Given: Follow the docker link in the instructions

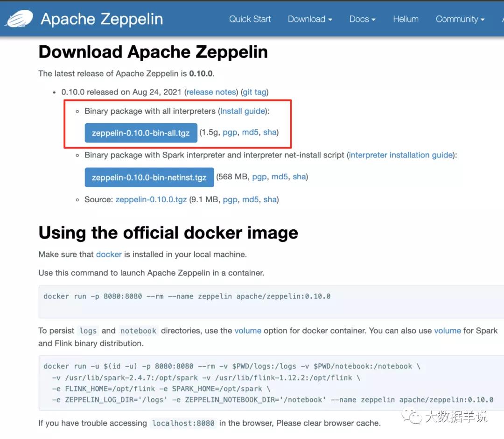Looking at the screenshot, I should (x=109, y=255).
